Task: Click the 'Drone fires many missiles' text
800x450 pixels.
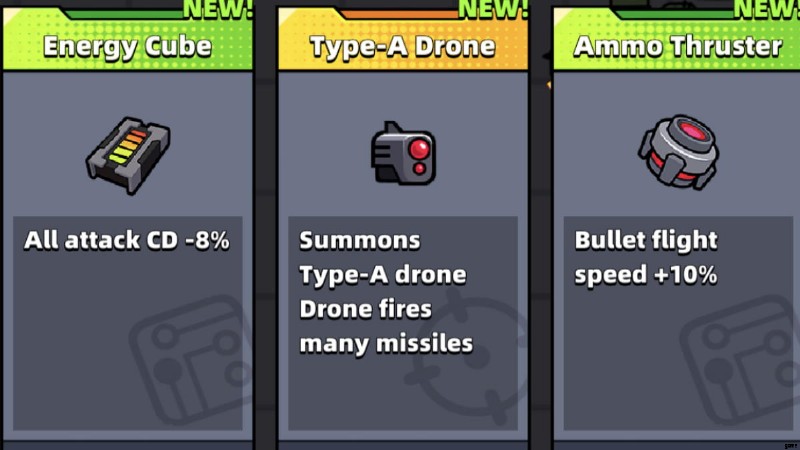Action: coord(386,327)
